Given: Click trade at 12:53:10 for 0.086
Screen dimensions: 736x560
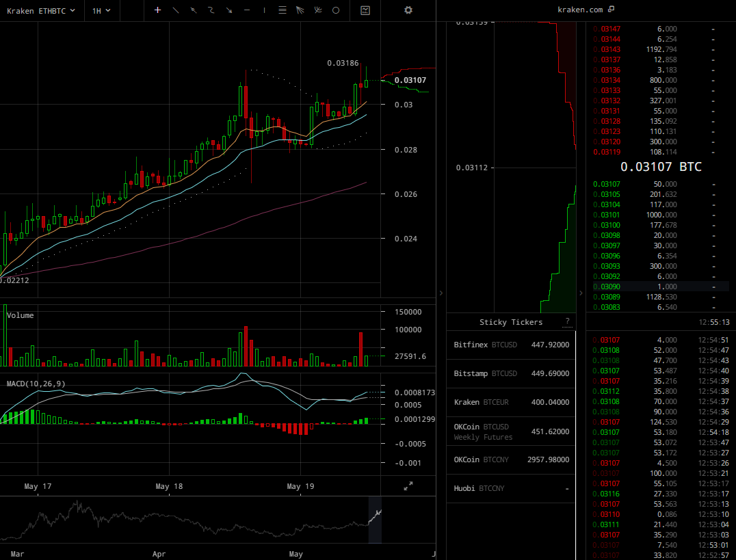Looking at the screenshot, I should 661,514.
